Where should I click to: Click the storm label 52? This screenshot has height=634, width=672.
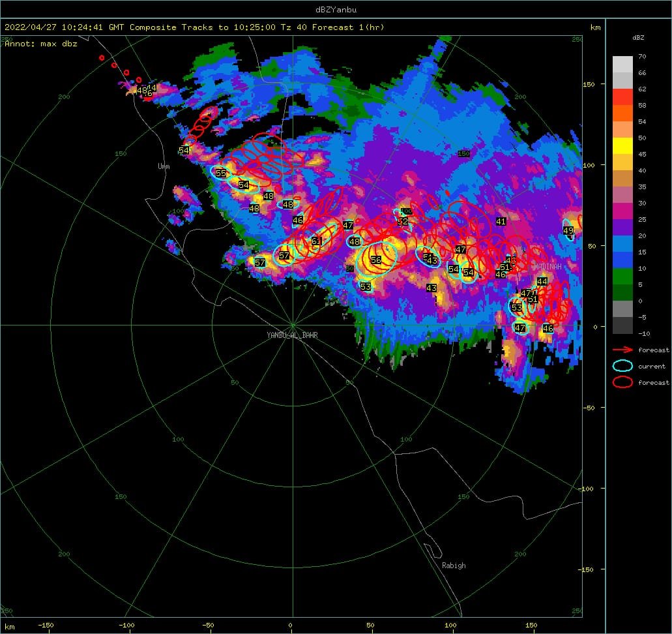(403, 222)
